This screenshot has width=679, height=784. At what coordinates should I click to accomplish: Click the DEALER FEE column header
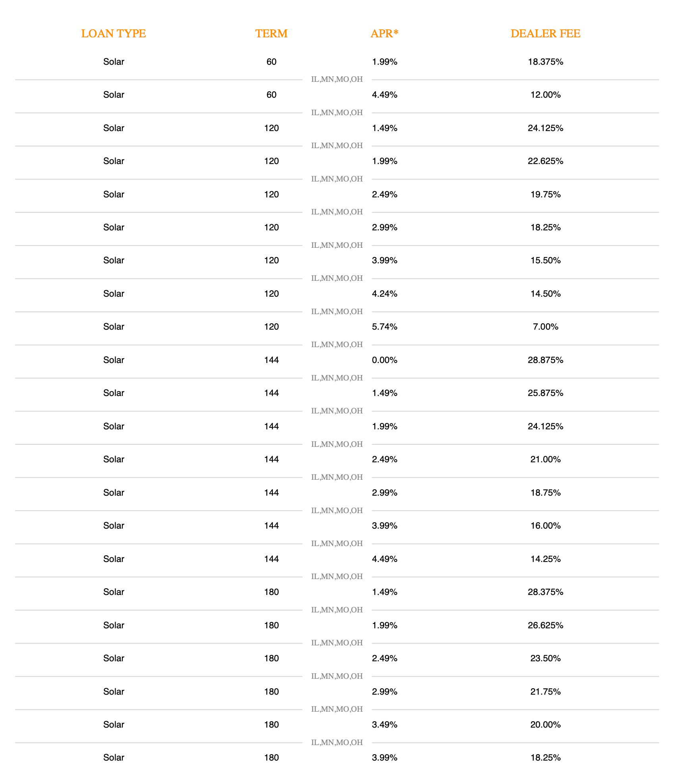[545, 34]
